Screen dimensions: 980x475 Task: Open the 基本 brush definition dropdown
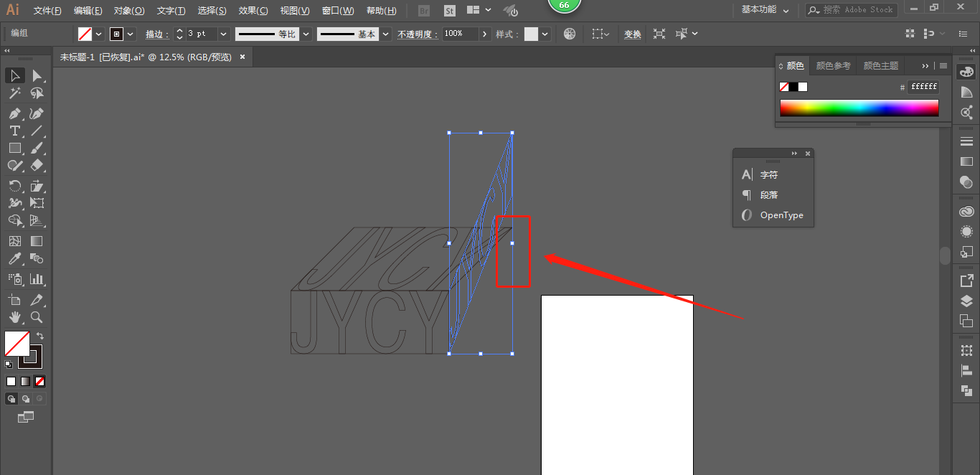click(386, 34)
